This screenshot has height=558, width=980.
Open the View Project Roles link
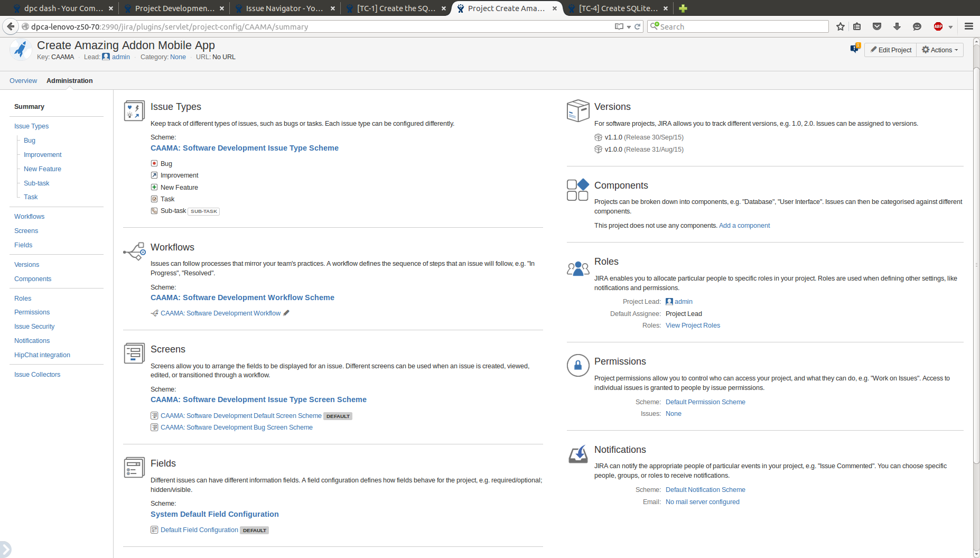click(693, 325)
